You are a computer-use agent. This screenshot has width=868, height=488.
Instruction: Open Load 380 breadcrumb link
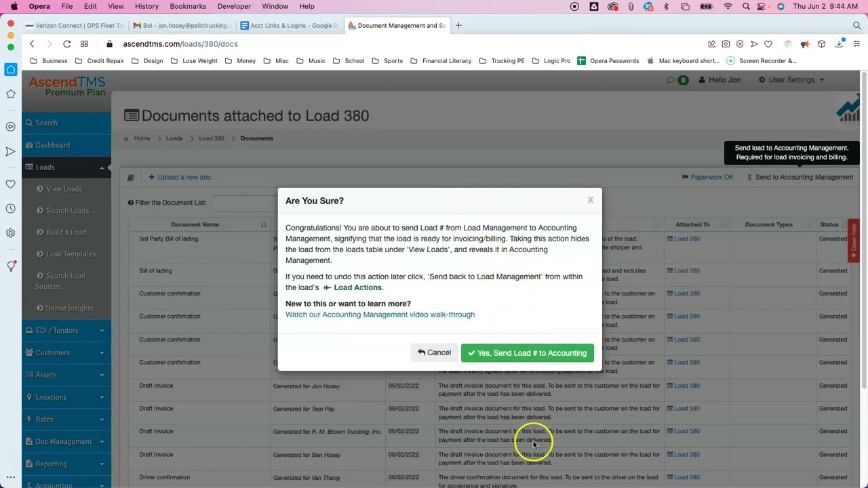212,139
